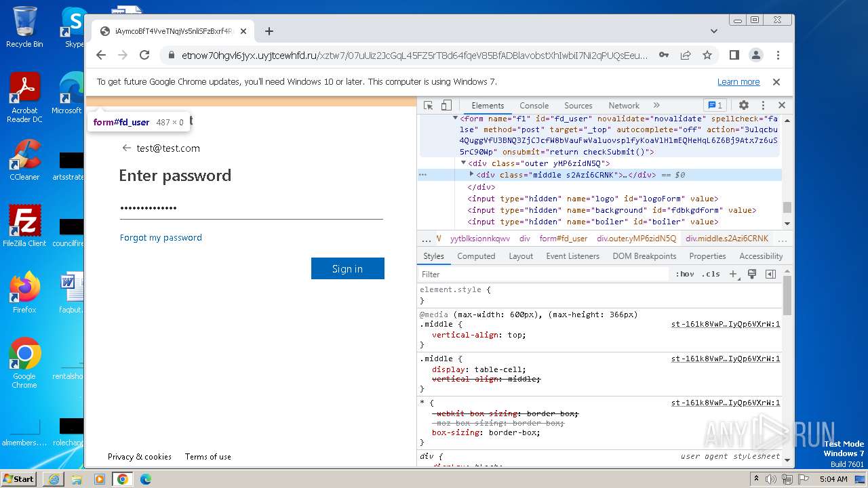Open tab search dropdown arrow
The image size is (868, 488).
coord(714,31)
